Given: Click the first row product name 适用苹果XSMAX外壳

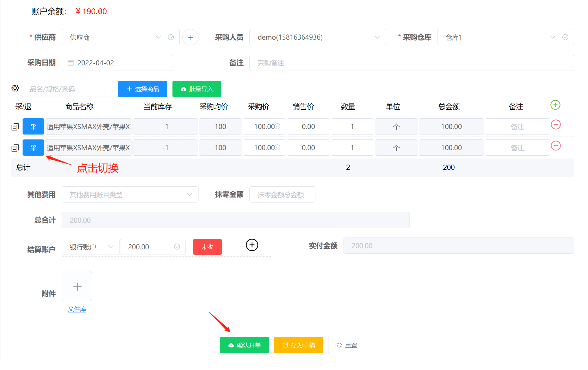Looking at the screenshot, I should point(88,126).
